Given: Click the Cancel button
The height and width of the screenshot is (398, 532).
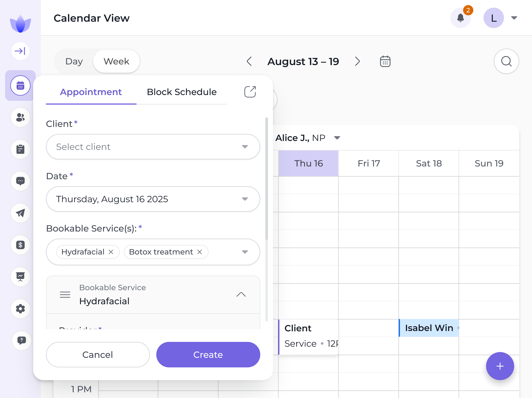Looking at the screenshot, I should click(98, 355).
